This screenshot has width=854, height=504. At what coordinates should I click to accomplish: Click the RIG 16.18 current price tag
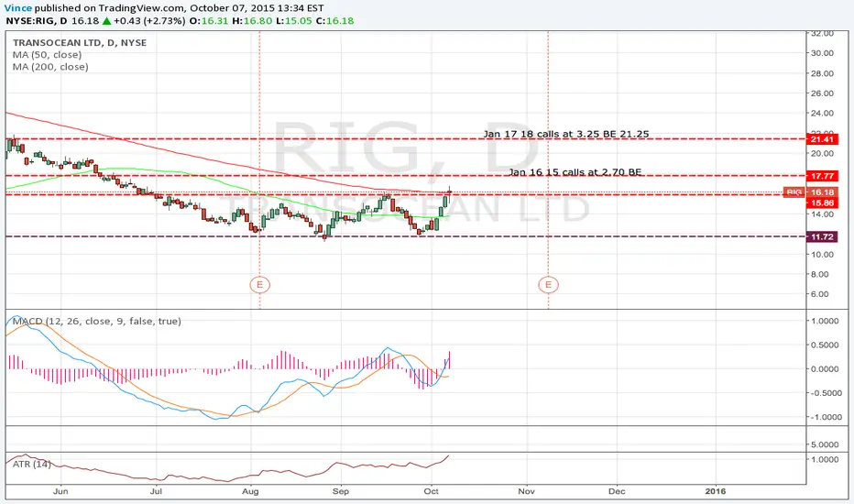(810, 192)
